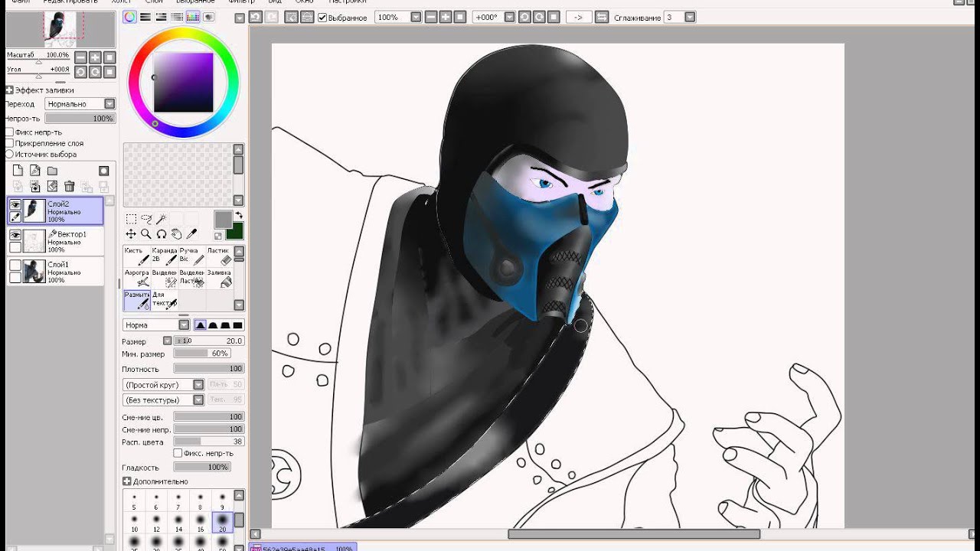The height and width of the screenshot is (551, 980).
Task: Show the color swatches panel
Action: point(193,17)
